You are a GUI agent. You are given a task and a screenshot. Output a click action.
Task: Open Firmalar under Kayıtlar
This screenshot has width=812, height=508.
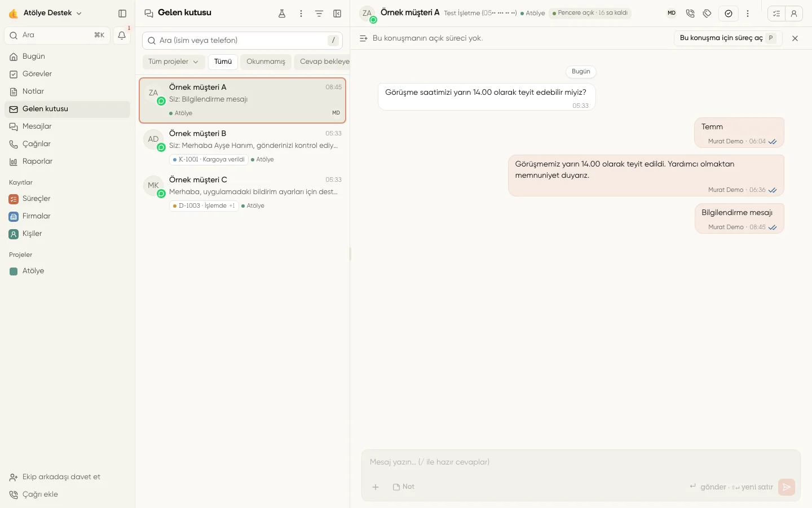67,216
